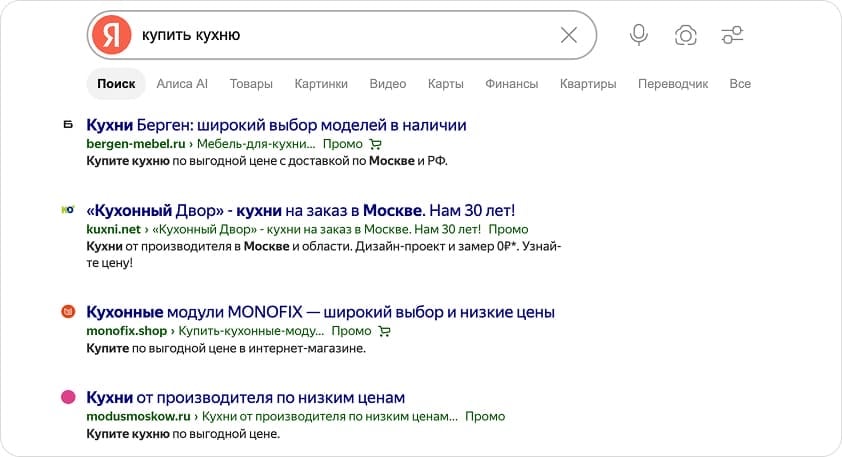The height and width of the screenshot is (457, 842).
Task: Click the Yandex logo in the search bar
Action: (x=111, y=35)
